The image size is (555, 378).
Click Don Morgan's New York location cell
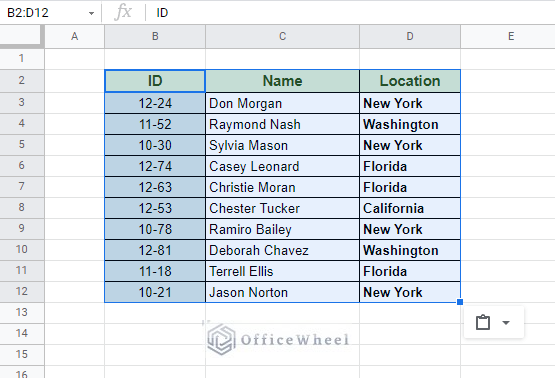410,103
